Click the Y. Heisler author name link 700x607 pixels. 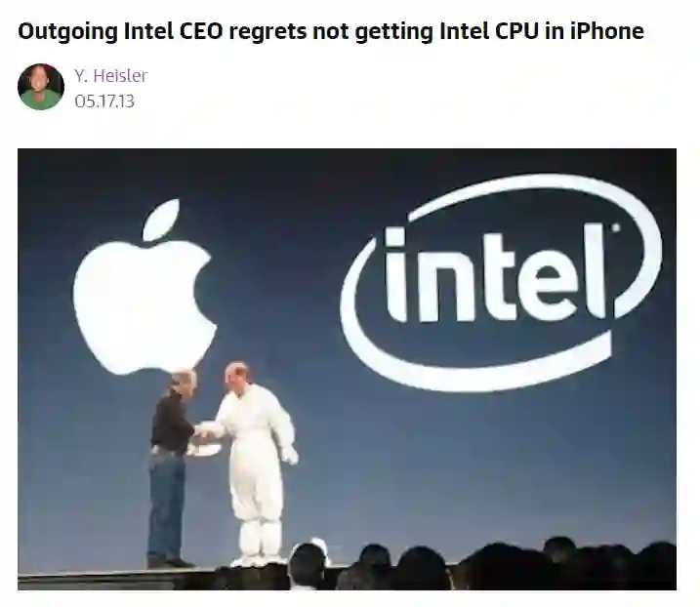(x=110, y=76)
